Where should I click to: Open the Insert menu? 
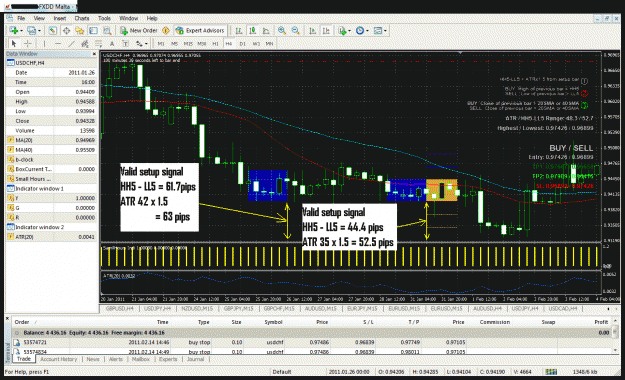60,18
